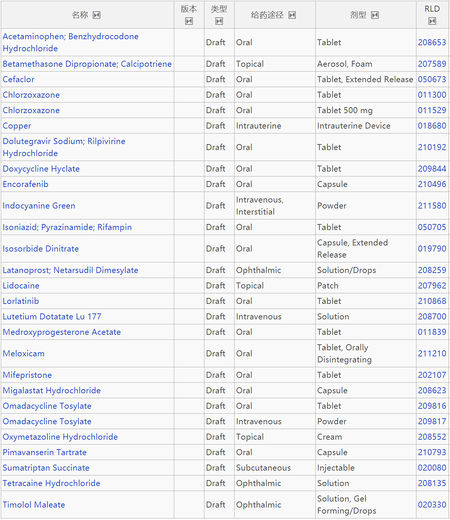Select the Indocyanine Green entry
This screenshot has width=450, height=520.
[39, 206]
